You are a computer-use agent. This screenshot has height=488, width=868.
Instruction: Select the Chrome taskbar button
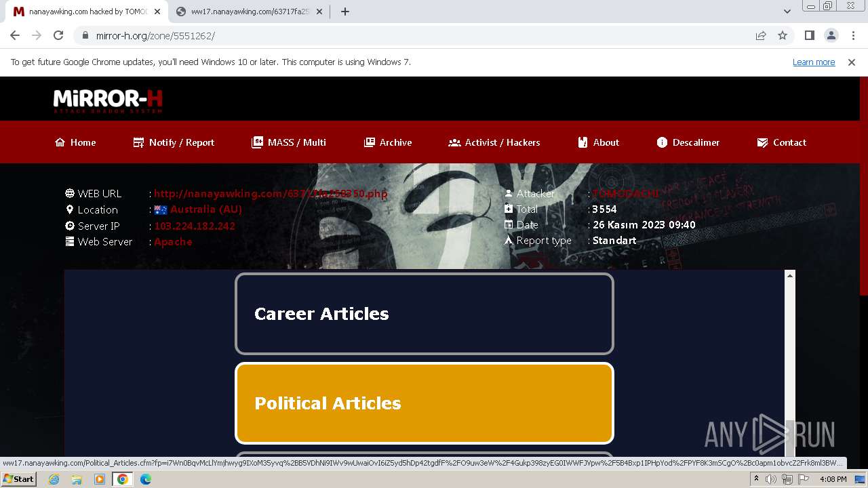[123, 479]
